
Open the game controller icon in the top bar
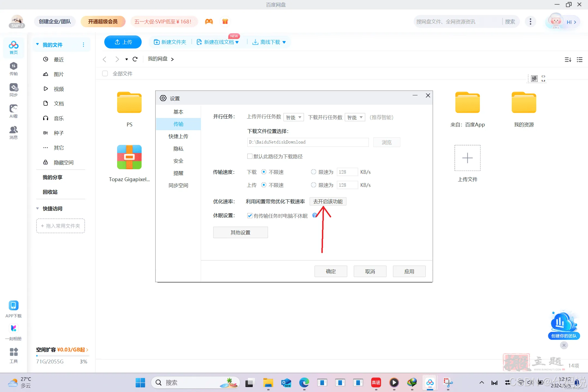pos(209,22)
